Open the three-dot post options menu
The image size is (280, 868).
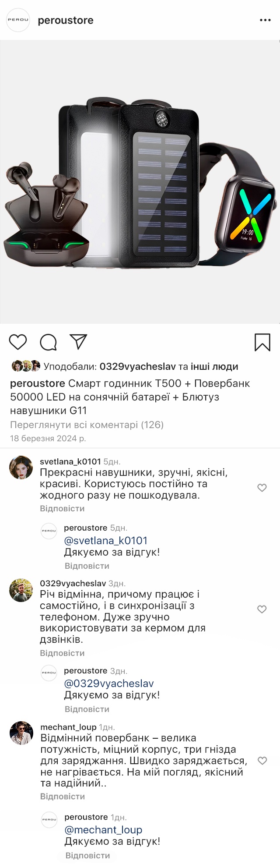[x=265, y=20]
